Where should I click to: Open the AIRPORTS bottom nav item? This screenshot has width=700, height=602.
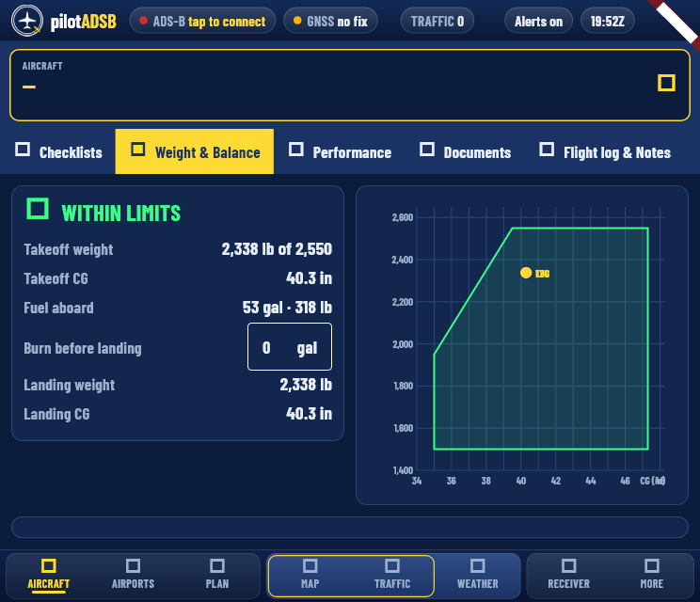[133, 576]
